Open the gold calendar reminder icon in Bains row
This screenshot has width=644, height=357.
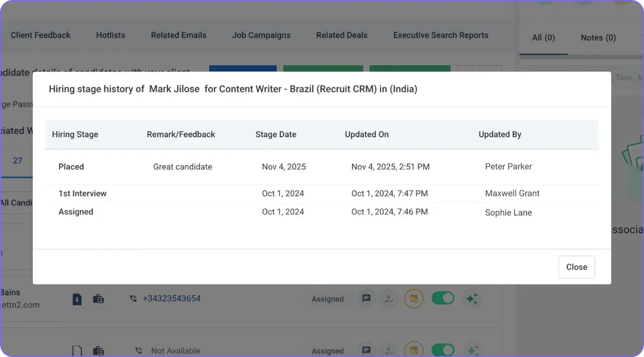(414, 299)
